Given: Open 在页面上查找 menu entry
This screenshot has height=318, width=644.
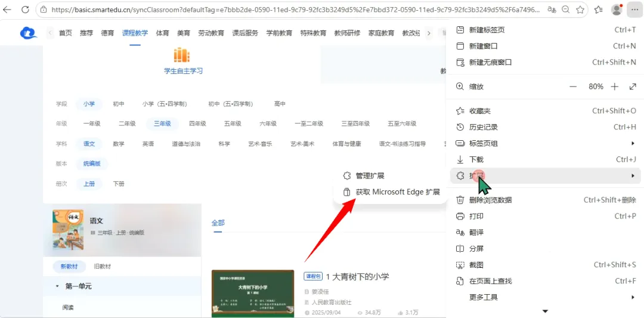Looking at the screenshot, I should [x=546, y=281].
